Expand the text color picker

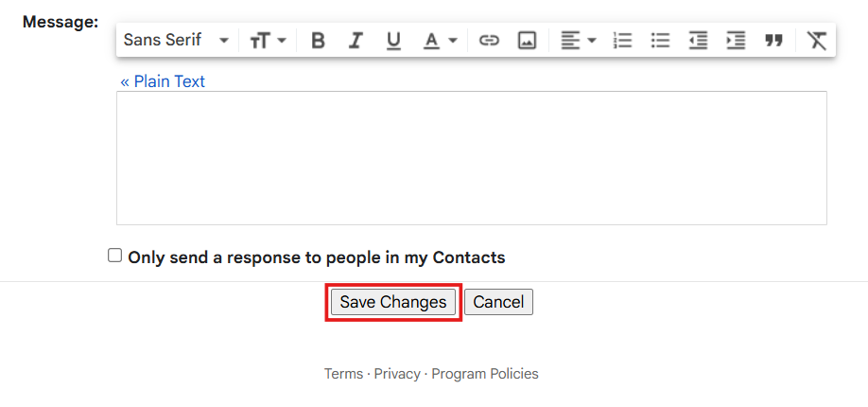coord(440,41)
